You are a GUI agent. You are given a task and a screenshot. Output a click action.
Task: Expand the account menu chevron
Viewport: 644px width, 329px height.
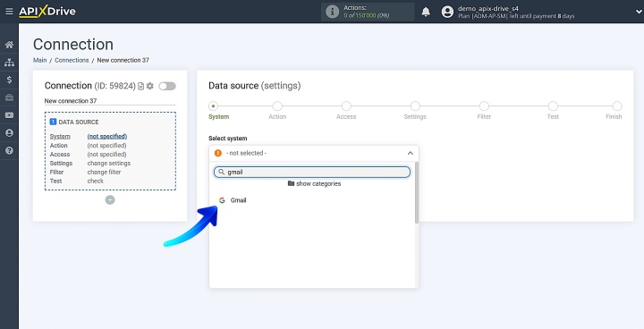(x=639, y=12)
